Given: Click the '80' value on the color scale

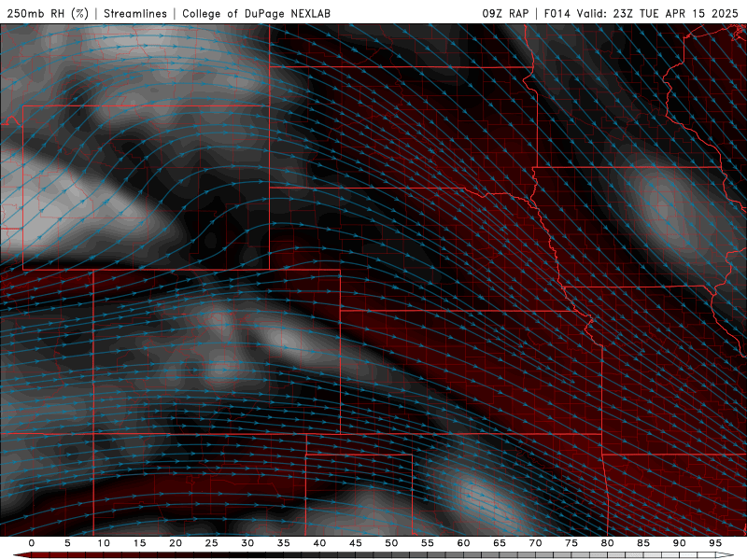Looking at the screenshot, I should point(607,543).
